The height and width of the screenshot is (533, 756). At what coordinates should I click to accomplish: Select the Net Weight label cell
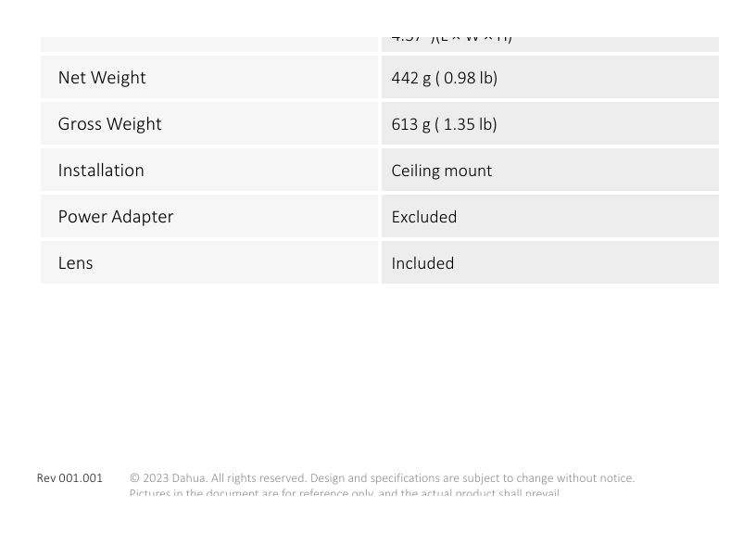[x=209, y=77]
